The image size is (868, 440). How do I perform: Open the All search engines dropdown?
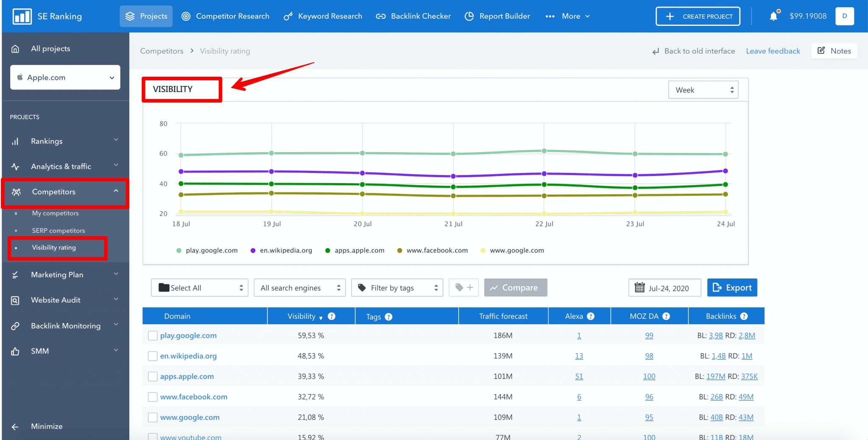pyautogui.click(x=300, y=287)
